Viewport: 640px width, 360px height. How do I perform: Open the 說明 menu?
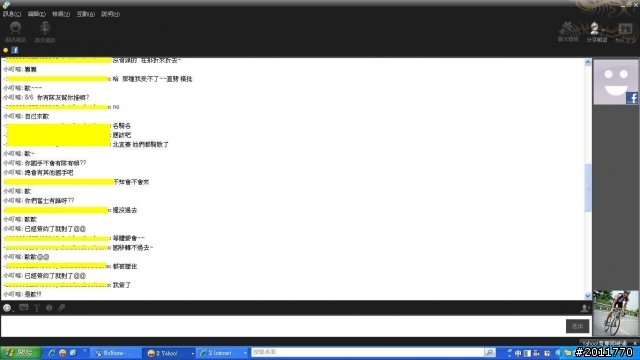110,14
